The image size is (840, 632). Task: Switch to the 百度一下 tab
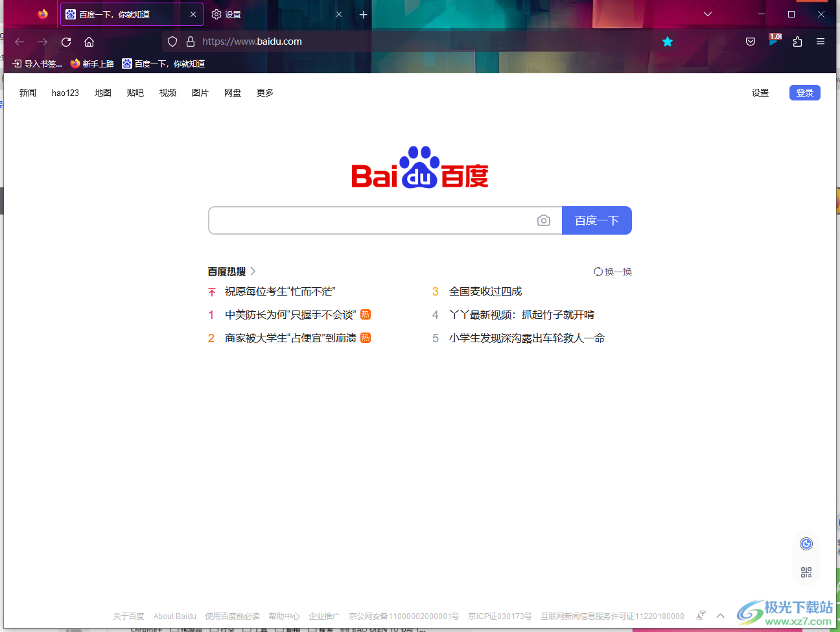point(132,14)
